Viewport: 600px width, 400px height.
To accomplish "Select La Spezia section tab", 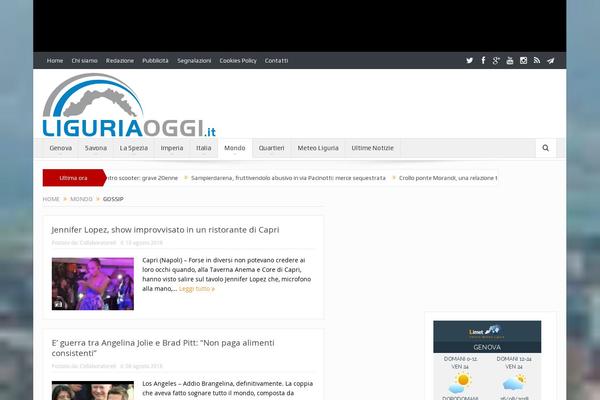I will tap(134, 148).
